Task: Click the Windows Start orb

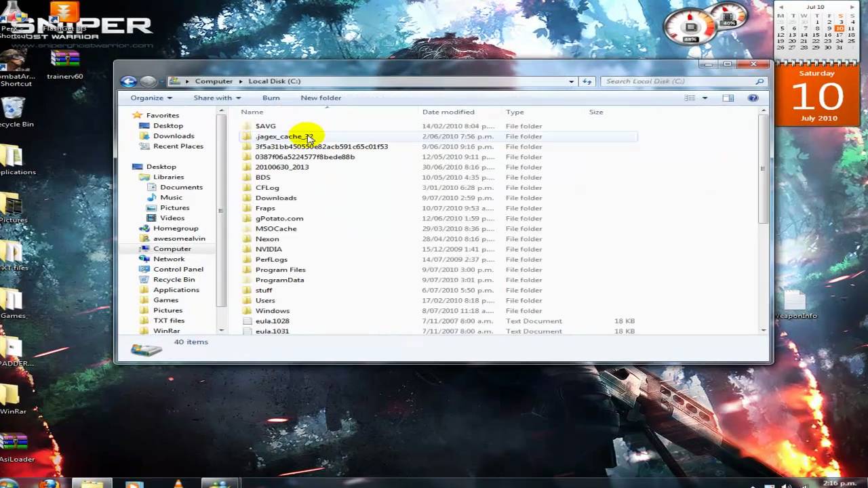Action: (x=9, y=483)
